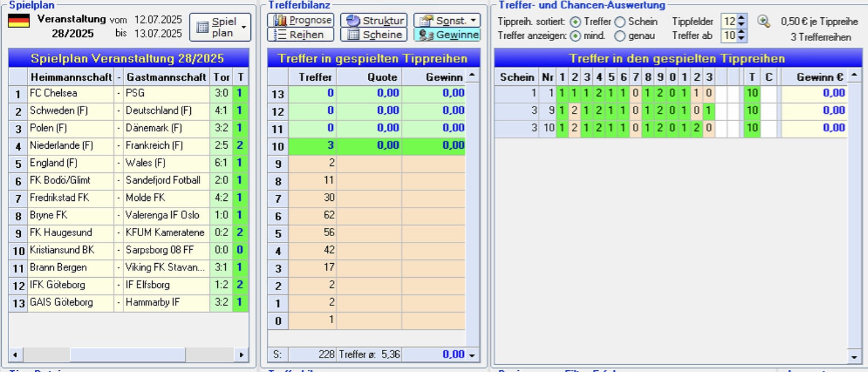This screenshot has height=372, width=868.
Task: Open the Spielplan dropdown button
Action: click(220, 27)
